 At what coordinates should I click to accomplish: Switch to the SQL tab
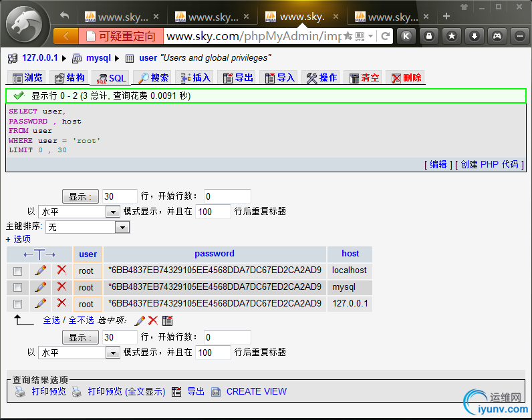click(111, 78)
